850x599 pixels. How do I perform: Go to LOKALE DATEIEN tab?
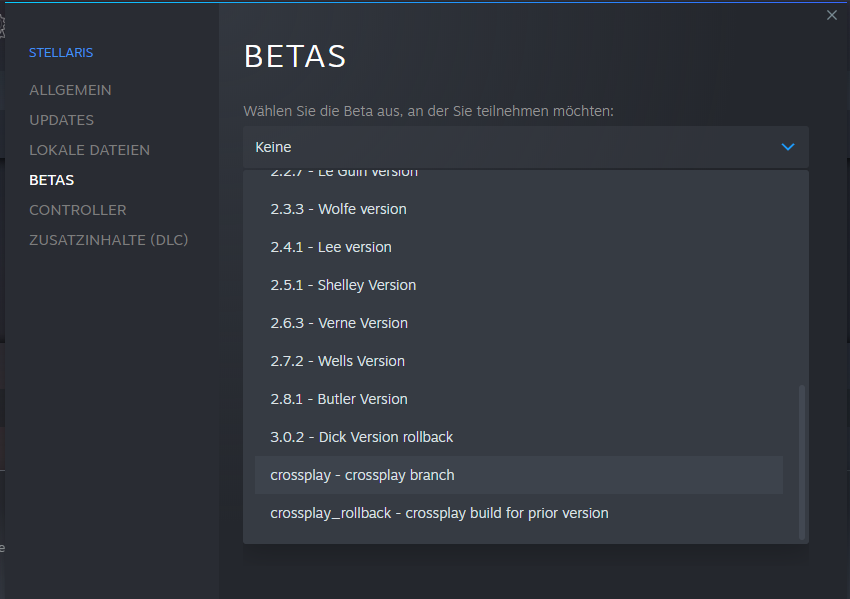pyautogui.click(x=89, y=150)
